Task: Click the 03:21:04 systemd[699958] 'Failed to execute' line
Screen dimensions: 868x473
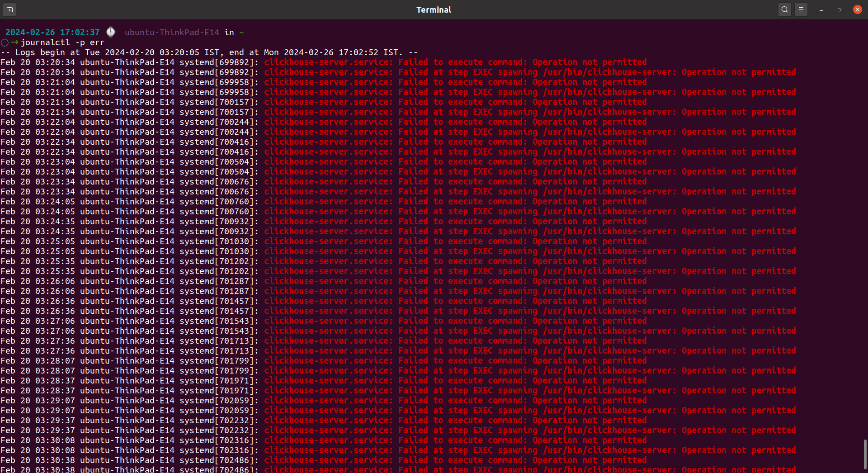Action: coord(324,82)
